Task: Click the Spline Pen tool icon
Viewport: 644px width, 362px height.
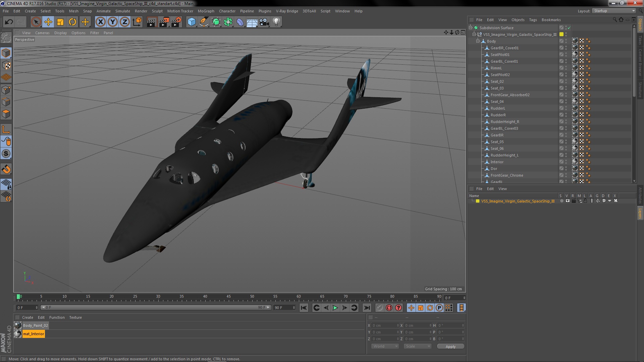Action: tap(204, 22)
